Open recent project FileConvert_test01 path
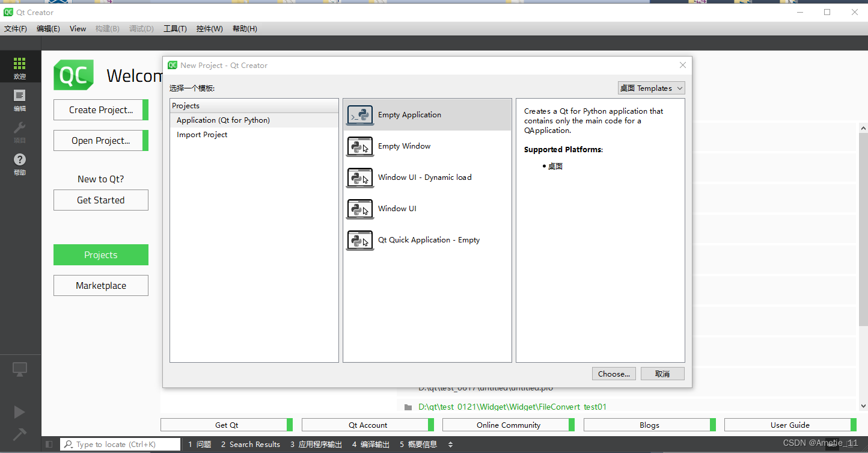The height and width of the screenshot is (453, 868). click(513, 407)
